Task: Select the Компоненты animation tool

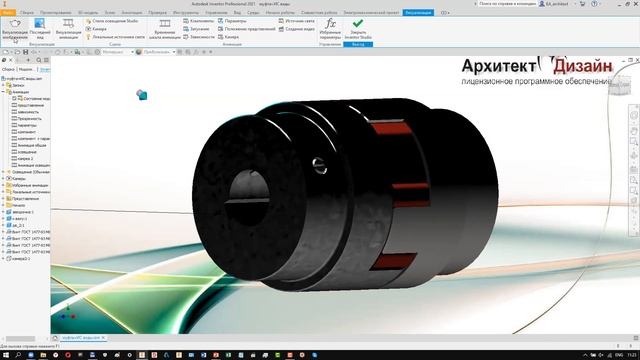Action: click(x=198, y=21)
